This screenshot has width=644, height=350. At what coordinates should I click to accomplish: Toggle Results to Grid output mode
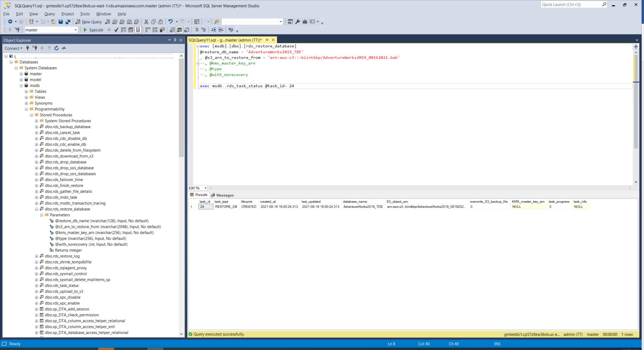coord(179,30)
